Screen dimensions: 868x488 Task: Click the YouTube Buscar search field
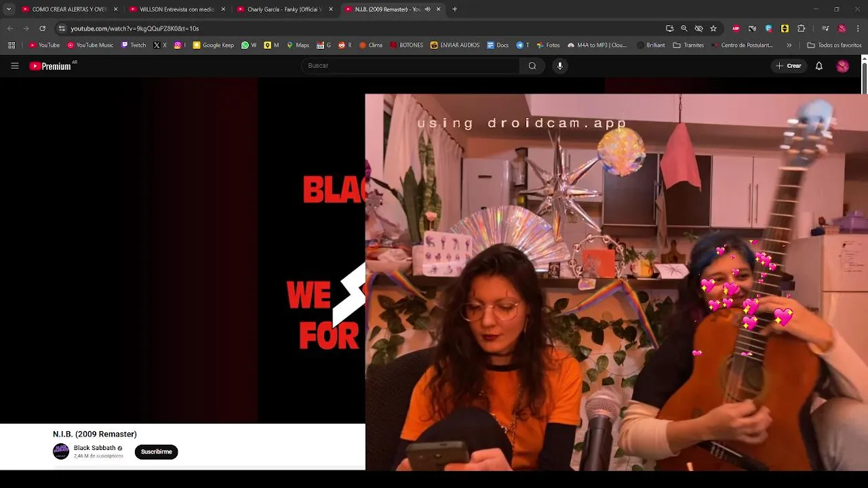click(x=410, y=66)
